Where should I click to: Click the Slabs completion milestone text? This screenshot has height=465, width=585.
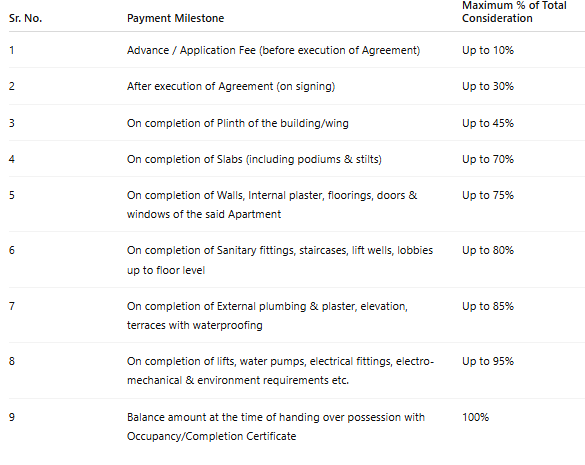254,159
